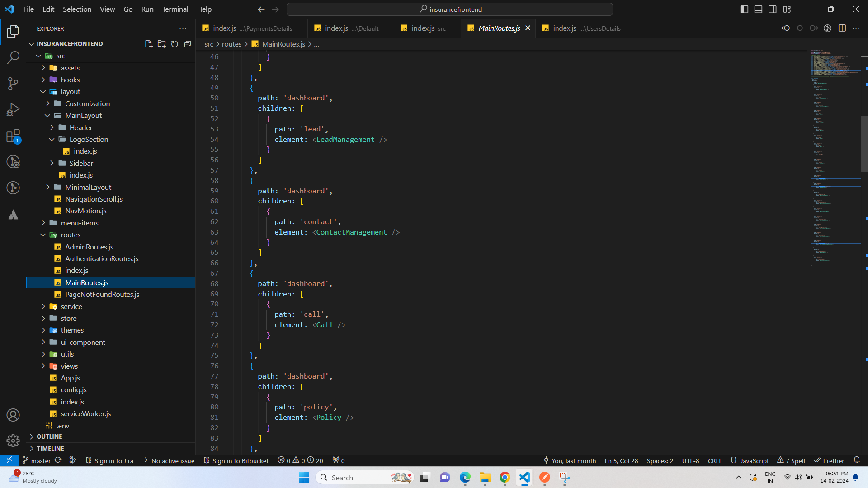Open the Terminal menu
868x488 pixels.
[175, 9]
